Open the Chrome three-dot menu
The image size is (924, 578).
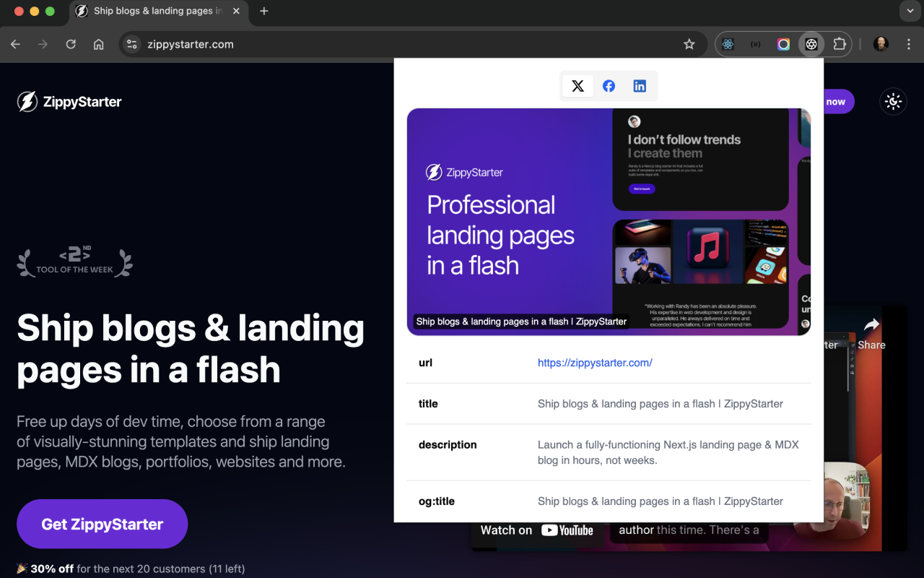pyautogui.click(x=908, y=45)
